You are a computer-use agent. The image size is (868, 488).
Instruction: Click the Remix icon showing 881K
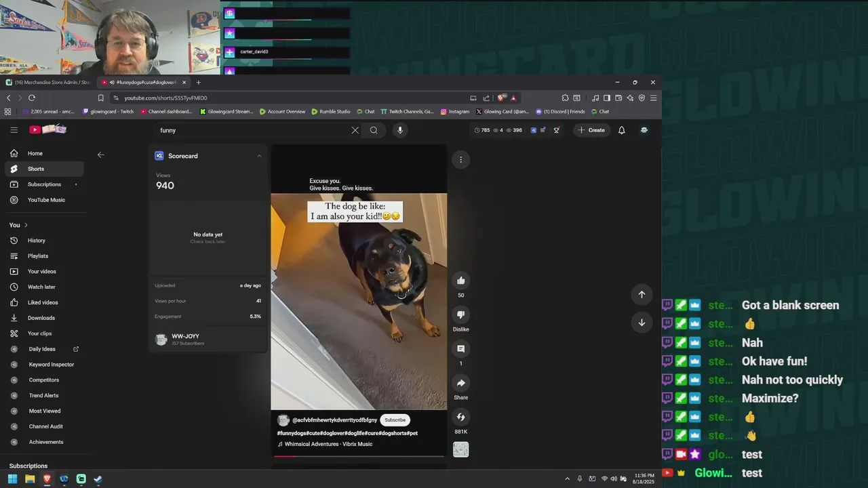coord(461,417)
